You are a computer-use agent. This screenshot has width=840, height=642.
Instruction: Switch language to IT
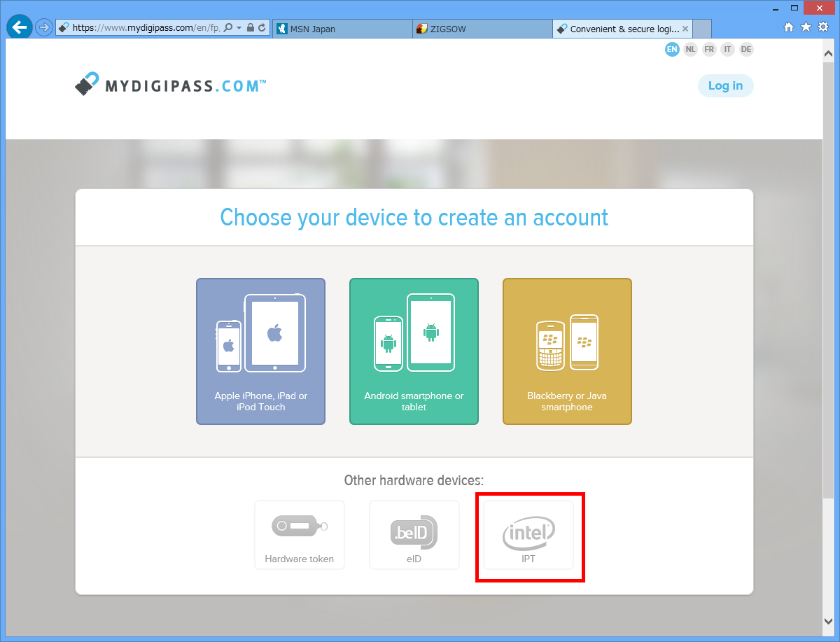pos(728,49)
